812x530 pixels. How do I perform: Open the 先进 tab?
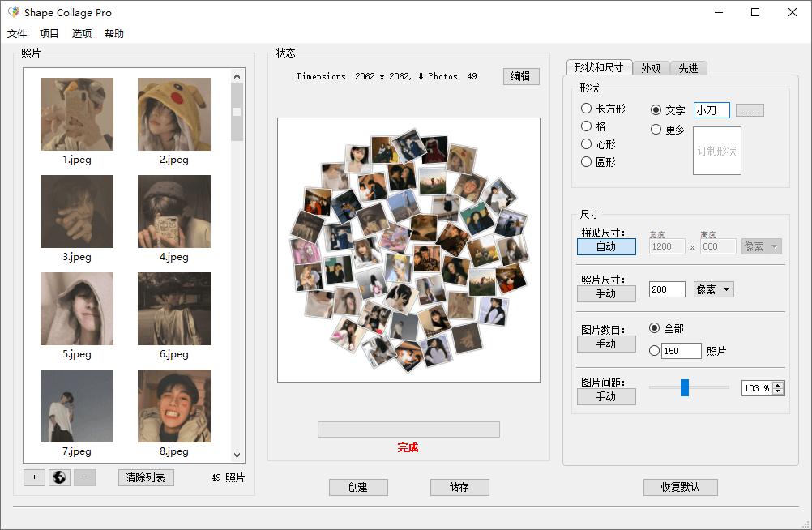pos(688,68)
